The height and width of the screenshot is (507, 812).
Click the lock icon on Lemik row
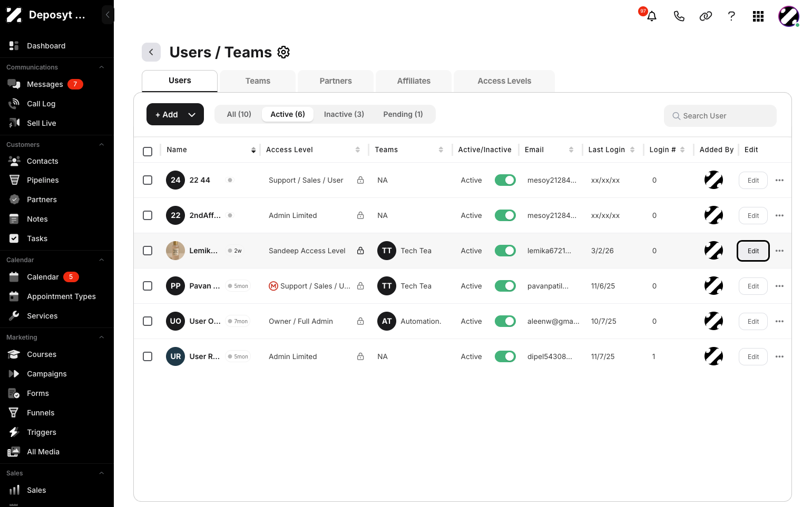pyautogui.click(x=360, y=251)
